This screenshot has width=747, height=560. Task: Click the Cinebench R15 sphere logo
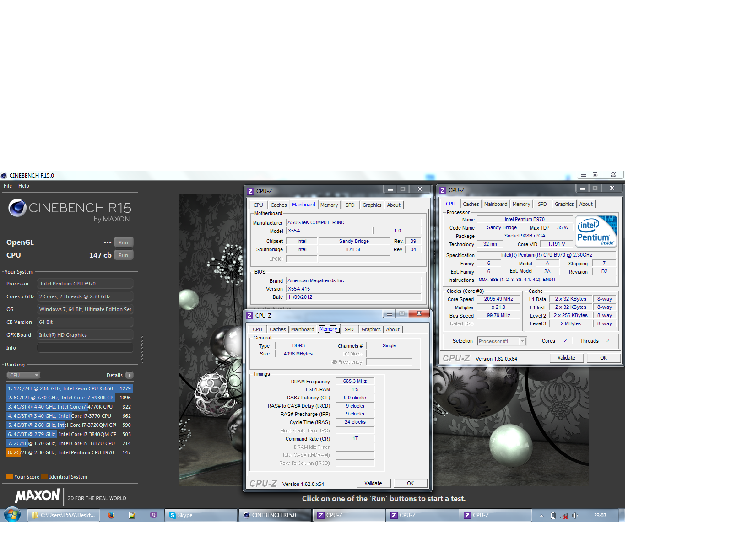click(x=17, y=208)
